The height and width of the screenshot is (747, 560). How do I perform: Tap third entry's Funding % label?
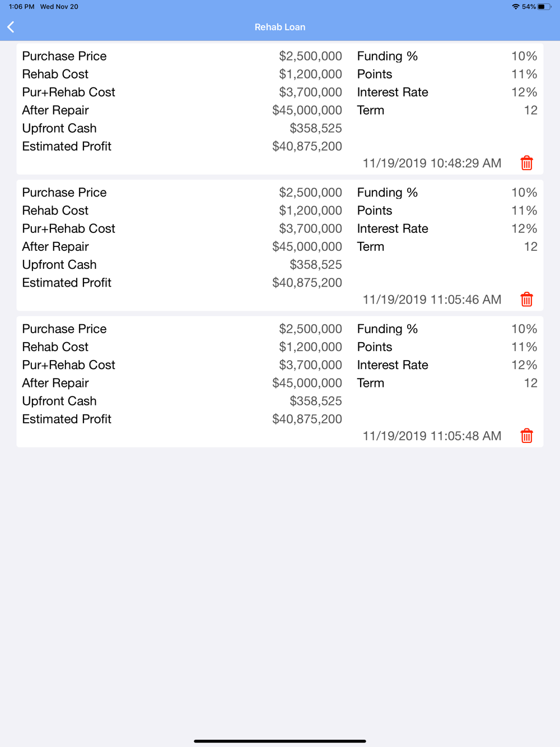coord(388,329)
